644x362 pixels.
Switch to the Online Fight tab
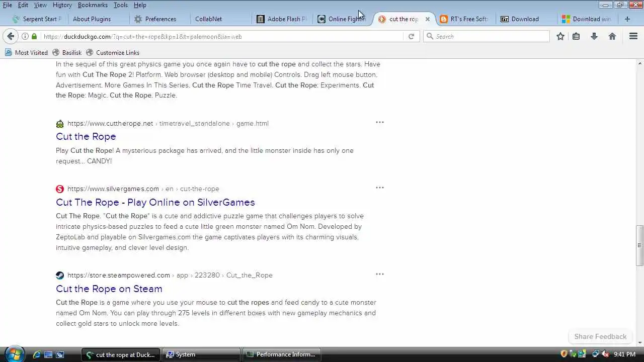tap(342, 19)
